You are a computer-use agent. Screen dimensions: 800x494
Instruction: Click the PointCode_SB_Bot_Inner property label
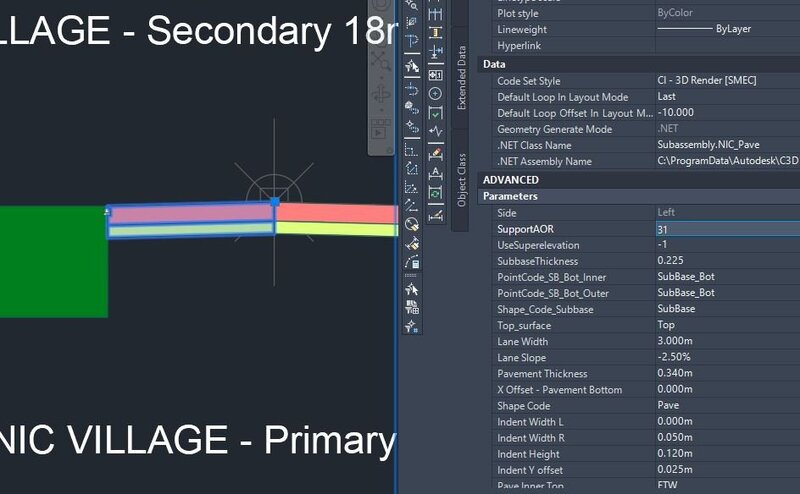pyautogui.click(x=552, y=277)
